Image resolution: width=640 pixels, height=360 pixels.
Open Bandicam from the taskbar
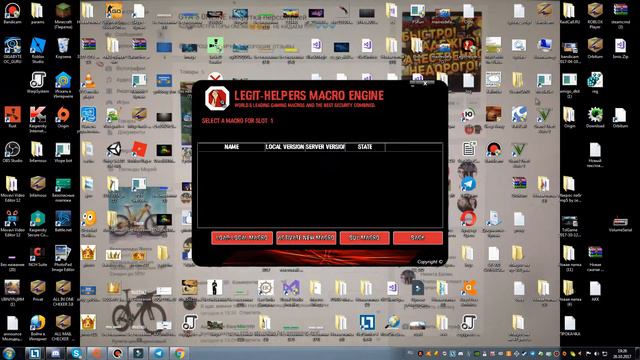click(x=118, y=353)
